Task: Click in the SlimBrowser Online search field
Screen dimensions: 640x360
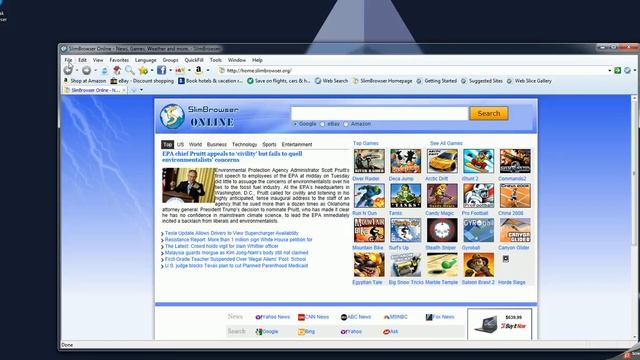Action: [380, 113]
